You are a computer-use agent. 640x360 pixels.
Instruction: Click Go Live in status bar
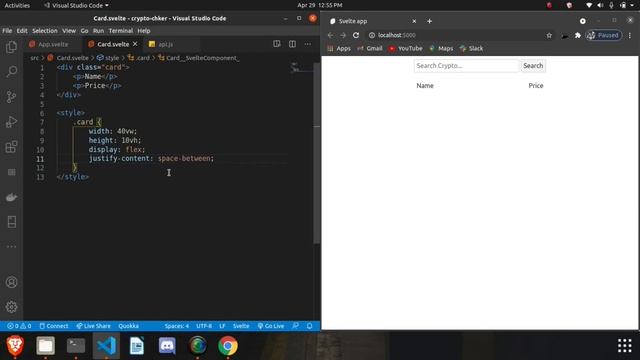coord(271,326)
